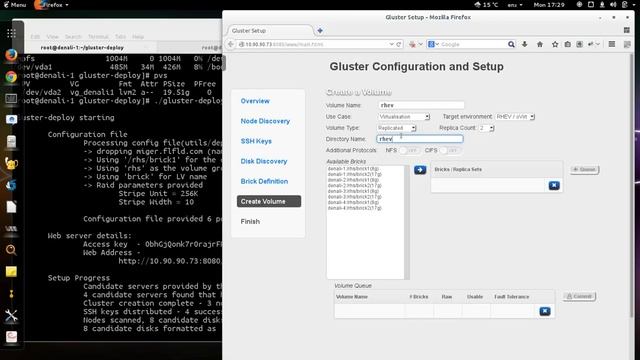Select the Finish step in sidebar
640x360 pixels.
pyautogui.click(x=250, y=222)
